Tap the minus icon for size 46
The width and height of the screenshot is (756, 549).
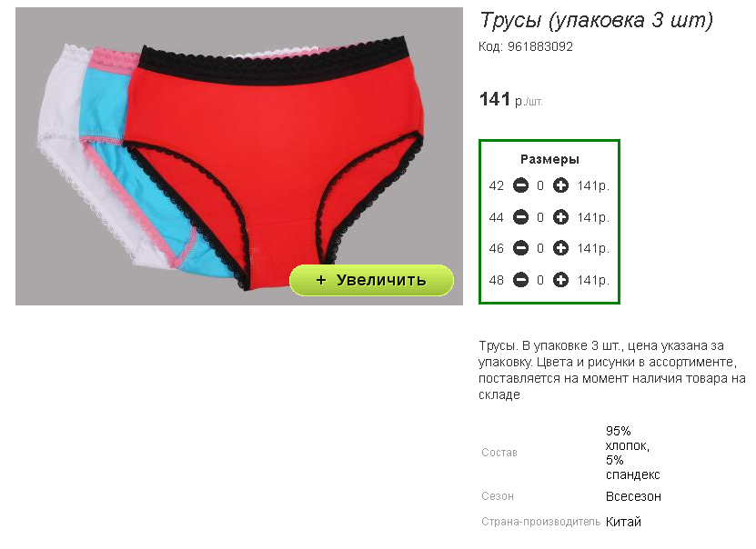[520, 248]
